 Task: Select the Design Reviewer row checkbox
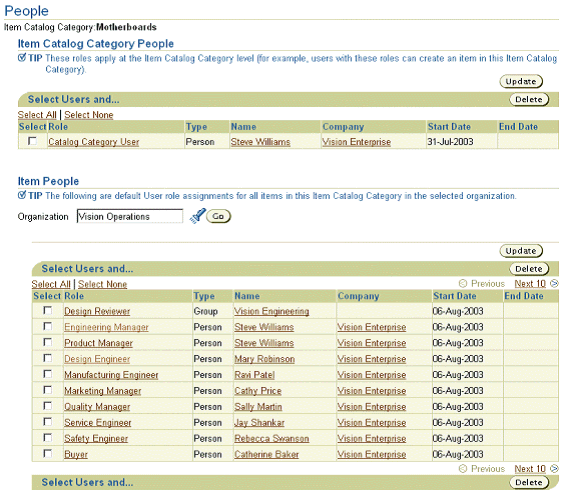click(x=47, y=310)
